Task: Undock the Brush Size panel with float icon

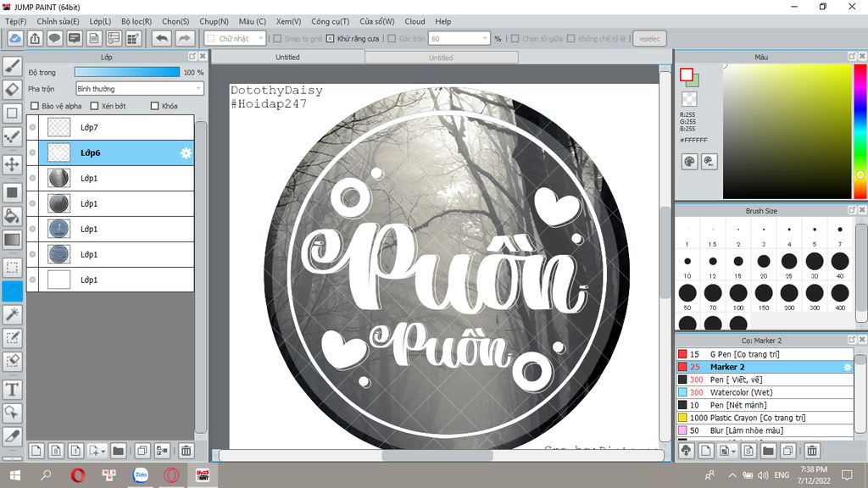Action: 852,210
